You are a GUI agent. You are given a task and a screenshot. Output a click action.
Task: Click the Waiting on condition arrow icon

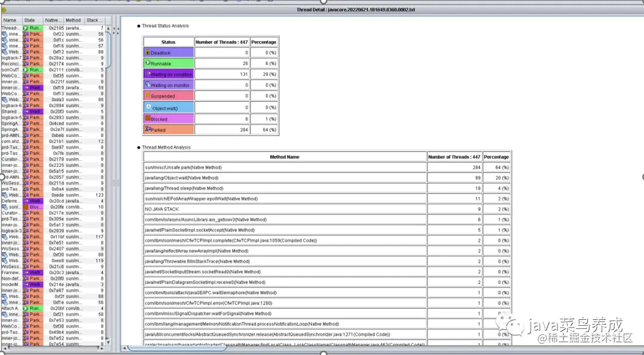(148, 74)
